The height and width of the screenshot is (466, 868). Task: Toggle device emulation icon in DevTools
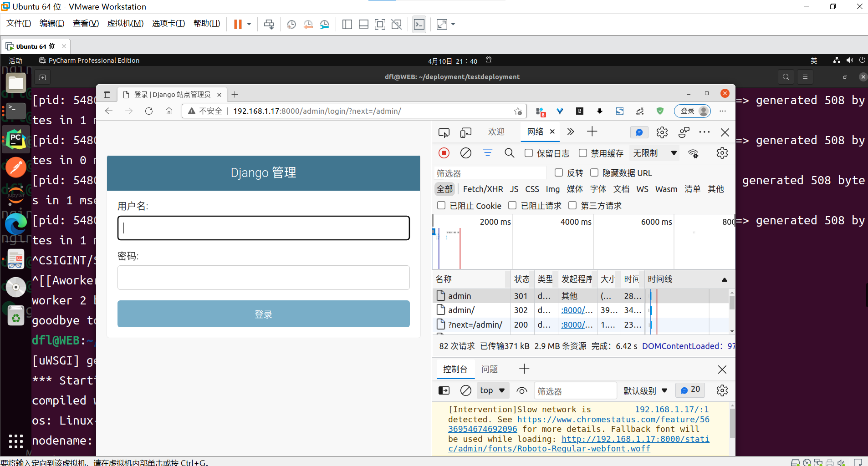pos(465,132)
